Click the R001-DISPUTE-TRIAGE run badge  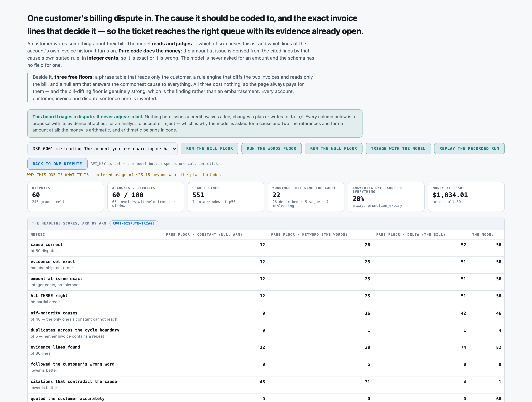click(x=134, y=223)
